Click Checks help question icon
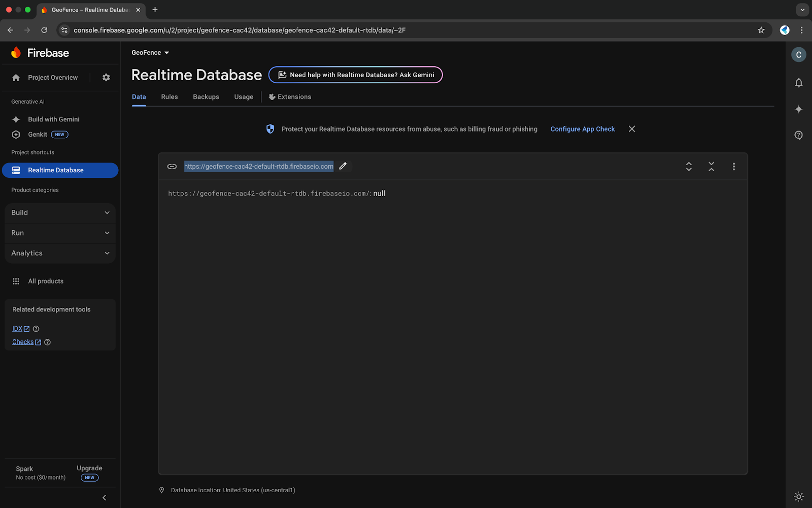 click(47, 342)
